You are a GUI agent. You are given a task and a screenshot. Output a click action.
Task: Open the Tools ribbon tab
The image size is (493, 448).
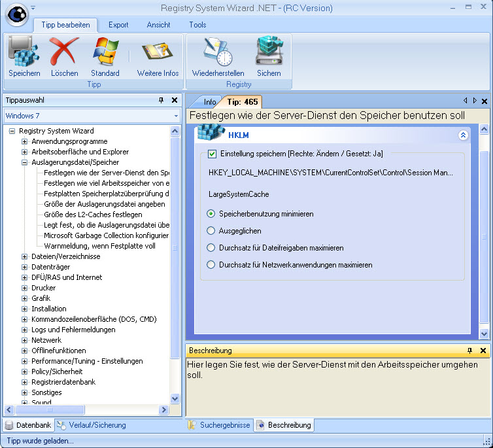point(197,25)
